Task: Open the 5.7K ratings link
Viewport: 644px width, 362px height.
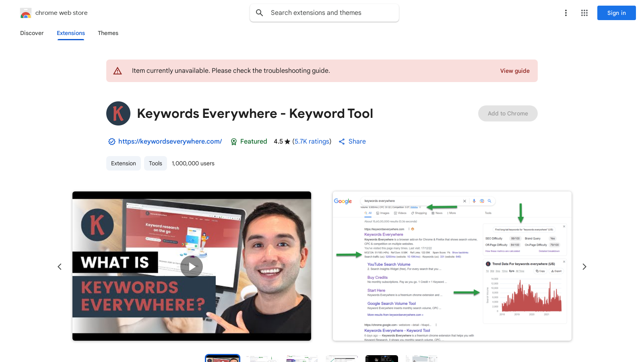Action: coord(312,142)
